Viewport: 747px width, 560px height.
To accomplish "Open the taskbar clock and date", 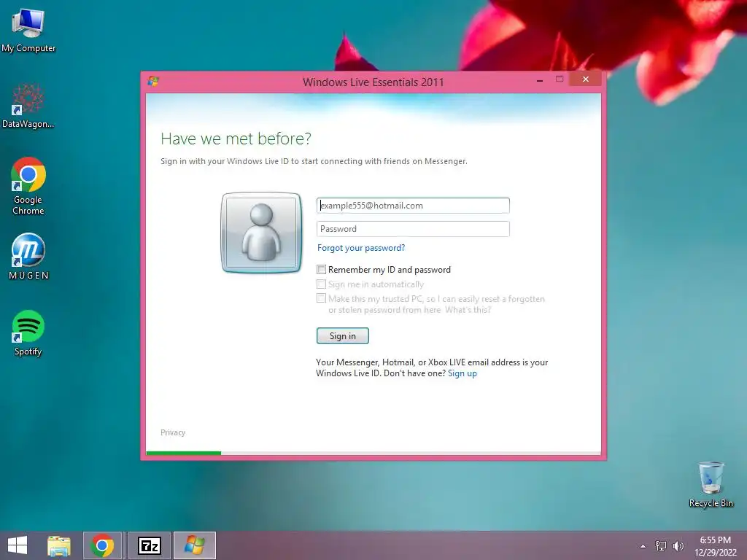I will tap(715, 546).
